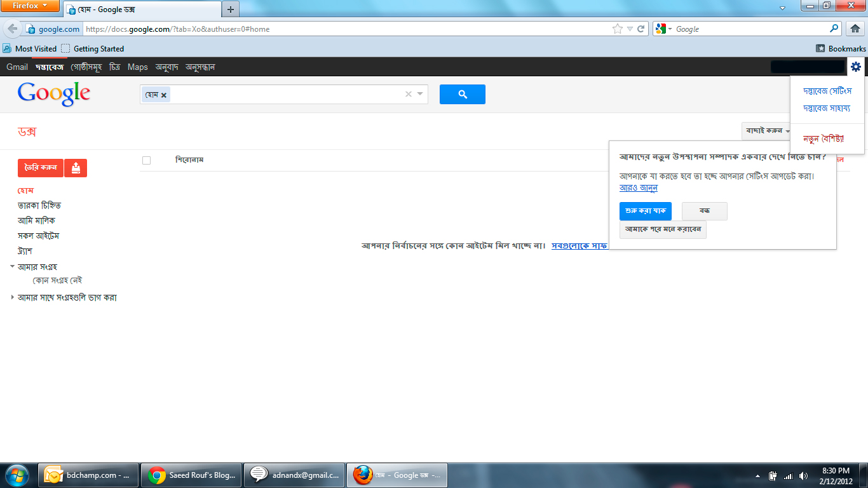
Task: Open চিত্র in the top bar
Action: tap(115, 67)
